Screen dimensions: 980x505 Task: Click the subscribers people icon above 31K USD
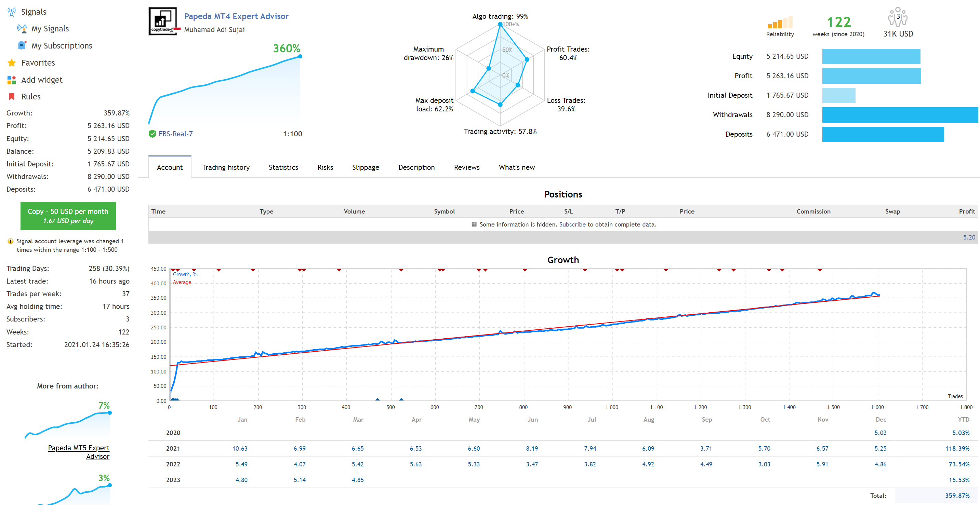pos(898,17)
